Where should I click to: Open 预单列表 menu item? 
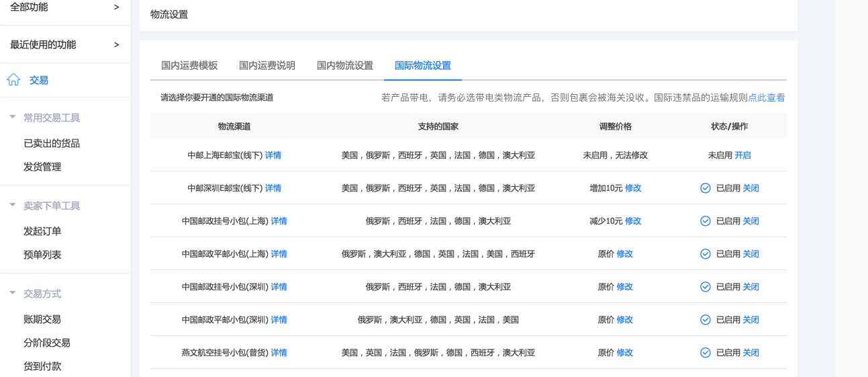pos(42,255)
